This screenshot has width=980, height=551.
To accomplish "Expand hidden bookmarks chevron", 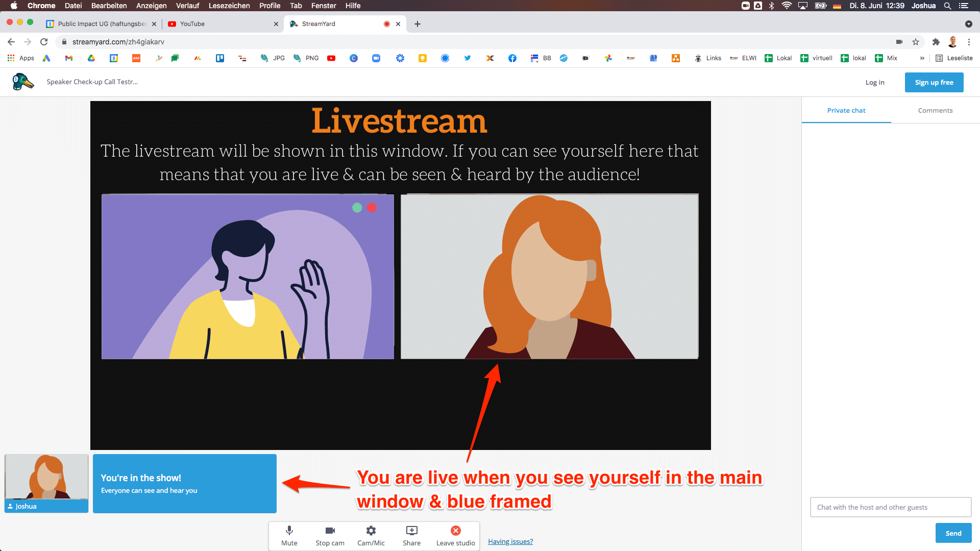I will [922, 58].
